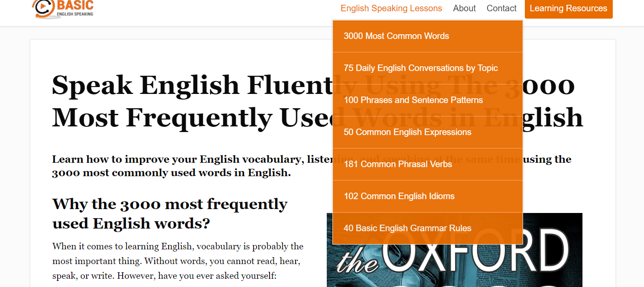The height and width of the screenshot is (287, 644).
Task: Open 100 Phrases and Sentence Patterns
Action: 428,100
